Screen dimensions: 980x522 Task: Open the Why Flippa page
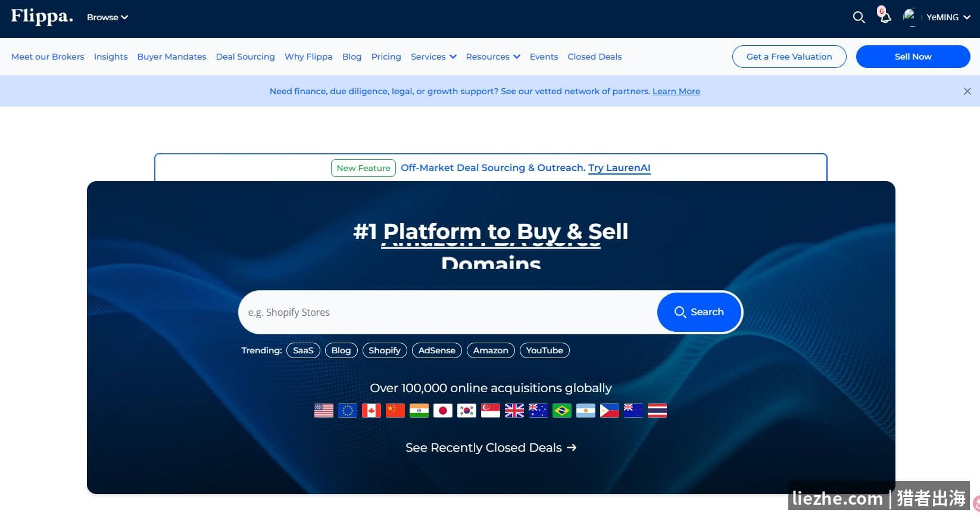(308, 57)
